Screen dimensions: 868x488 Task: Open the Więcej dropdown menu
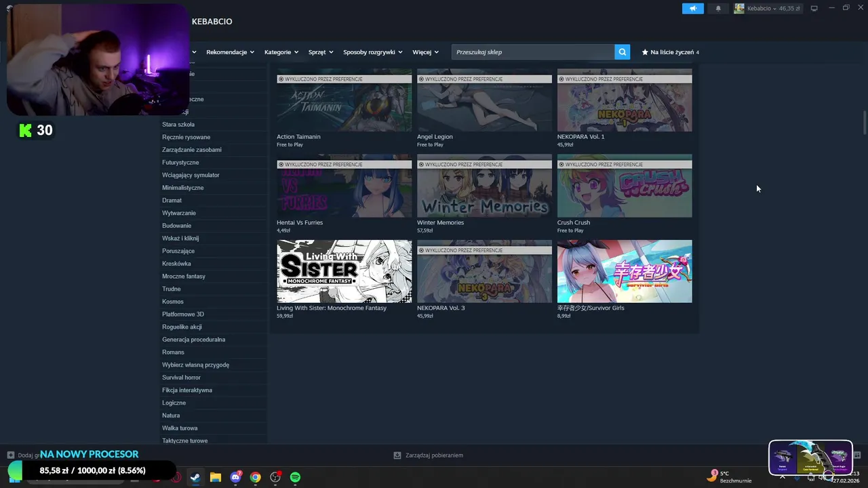point(425,52)
